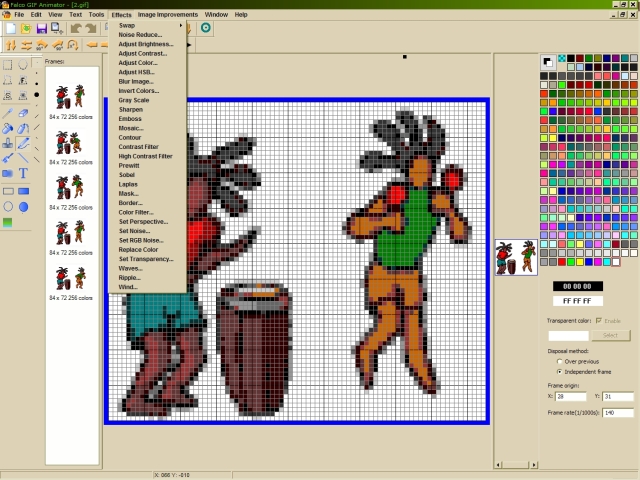Select the Over previous disposal method

tap(559, 361)
